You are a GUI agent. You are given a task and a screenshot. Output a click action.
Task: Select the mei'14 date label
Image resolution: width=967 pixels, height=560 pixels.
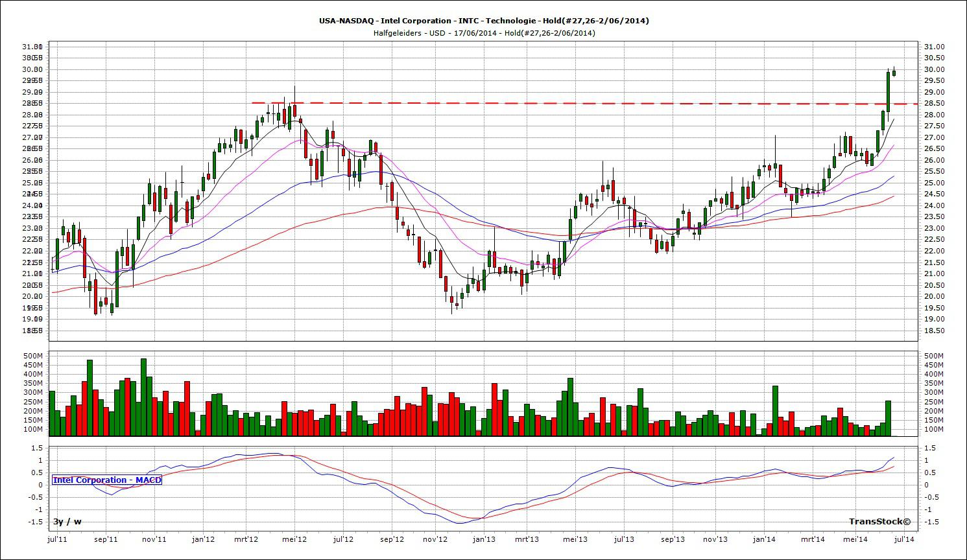coord(856,539)
